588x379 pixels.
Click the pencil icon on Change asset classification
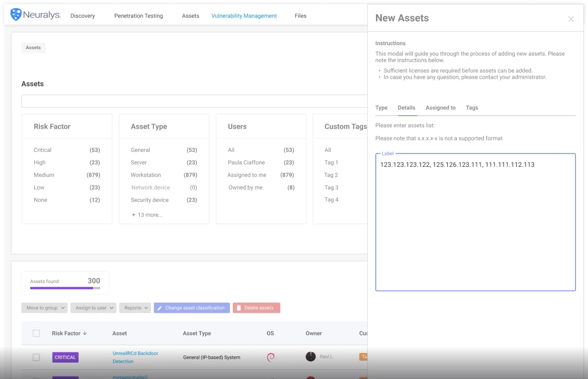pos(160,308)
